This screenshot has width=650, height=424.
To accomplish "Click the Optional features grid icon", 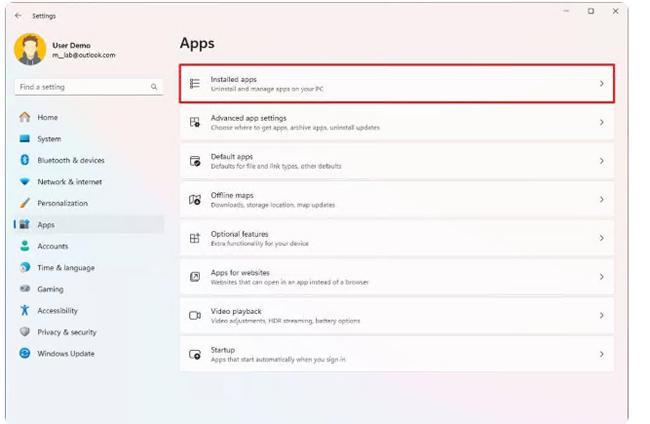I will coord(195,238).
